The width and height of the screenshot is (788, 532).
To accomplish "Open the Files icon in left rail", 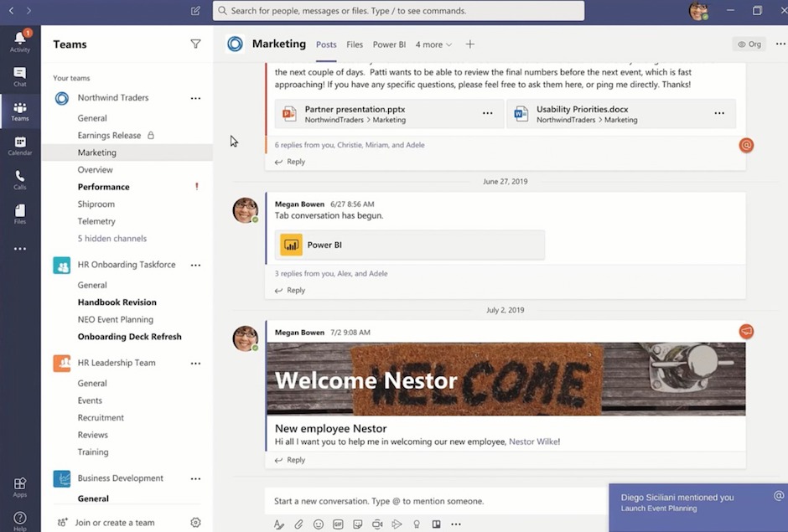I will pos(20,214).
